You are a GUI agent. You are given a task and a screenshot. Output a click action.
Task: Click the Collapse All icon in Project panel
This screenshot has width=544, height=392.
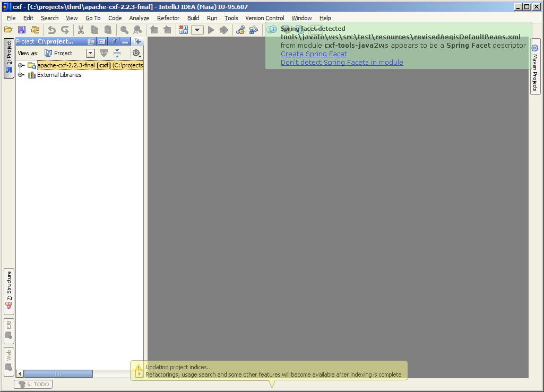coord(117,53)
